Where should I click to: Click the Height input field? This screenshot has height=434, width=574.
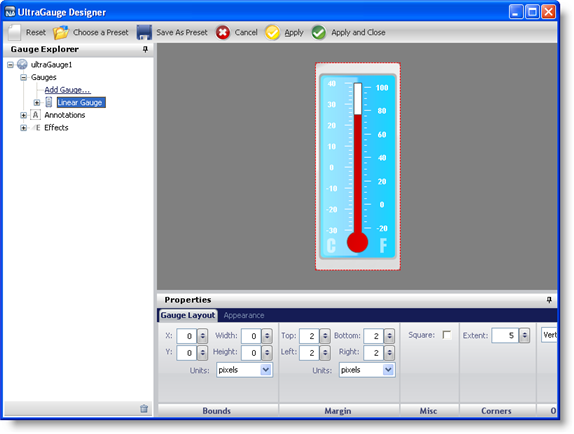tap(251, 353)
